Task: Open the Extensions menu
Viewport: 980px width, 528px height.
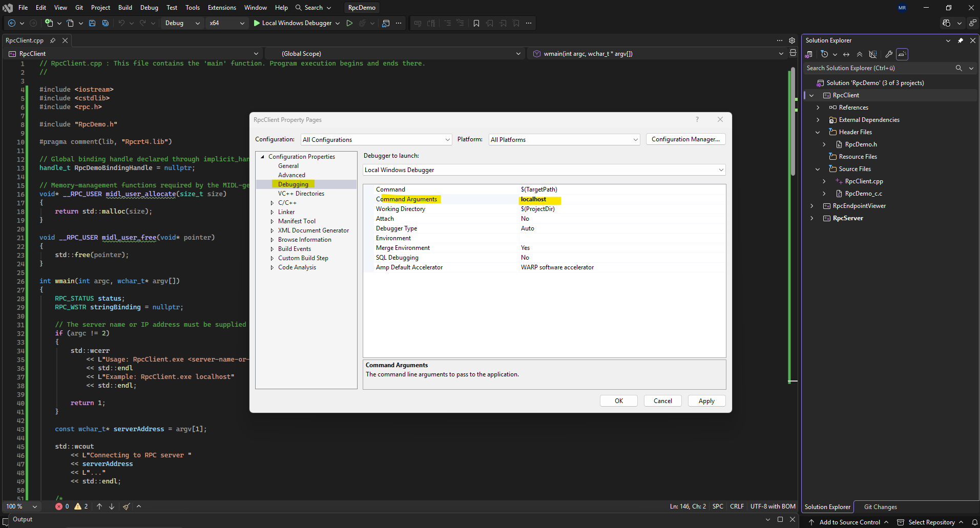Action: [222, 8]
